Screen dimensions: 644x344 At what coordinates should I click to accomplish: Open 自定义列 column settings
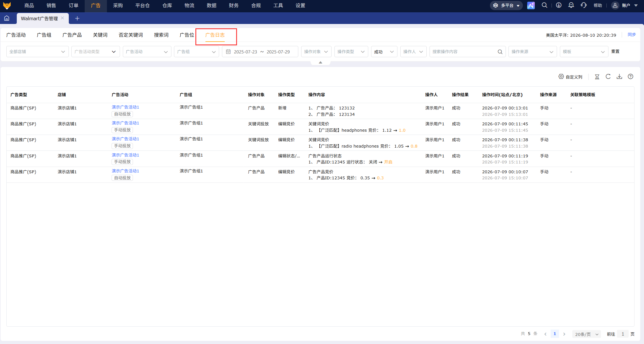[570, 77]
